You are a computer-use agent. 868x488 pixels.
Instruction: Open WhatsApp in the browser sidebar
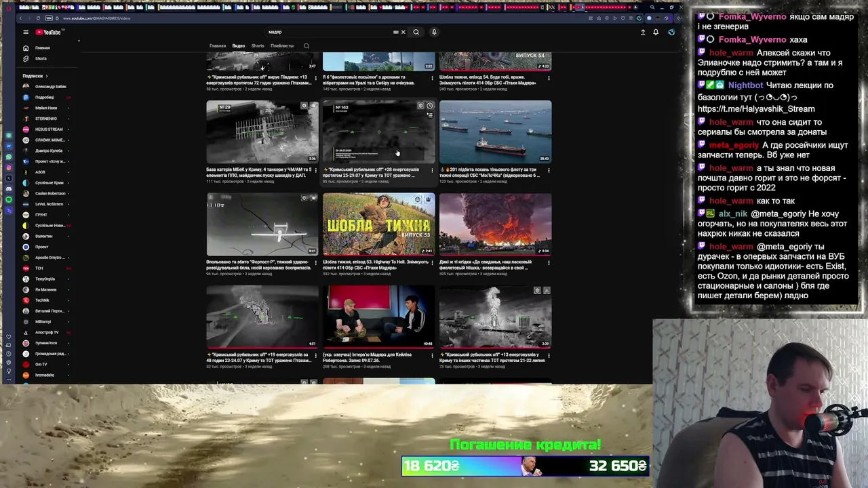[x=9, y=157]
